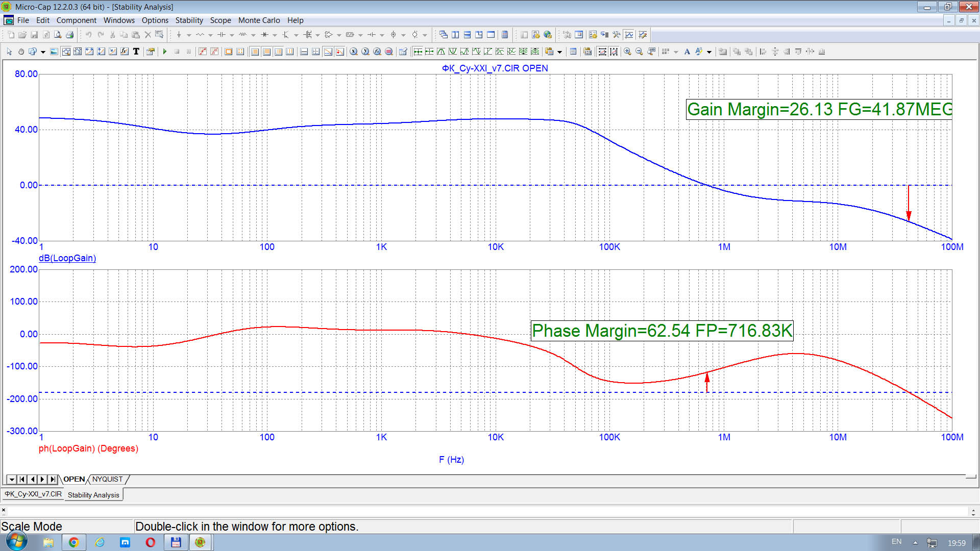Switch to the ФК_Cy-XXI_v7.CIR window tab
980x551 pixels.
pos(33,494)
